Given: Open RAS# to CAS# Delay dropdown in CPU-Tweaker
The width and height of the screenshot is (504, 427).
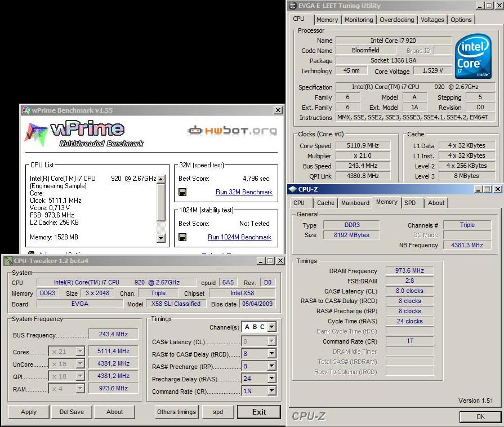Looking at the screenshot, I should click(271, 354).
